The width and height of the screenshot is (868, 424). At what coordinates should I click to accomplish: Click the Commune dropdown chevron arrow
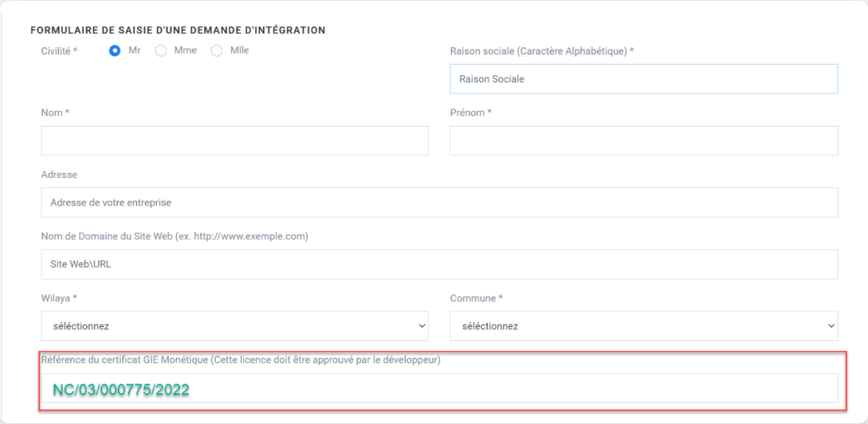[830, 325]
